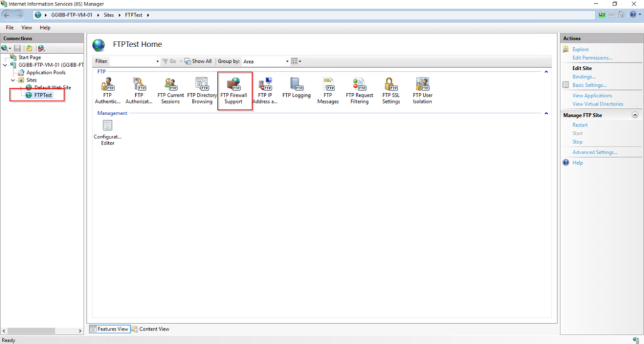644x344 pixels.
Task: Open the Filter combo box dropdown
Action: click(157, 62)
